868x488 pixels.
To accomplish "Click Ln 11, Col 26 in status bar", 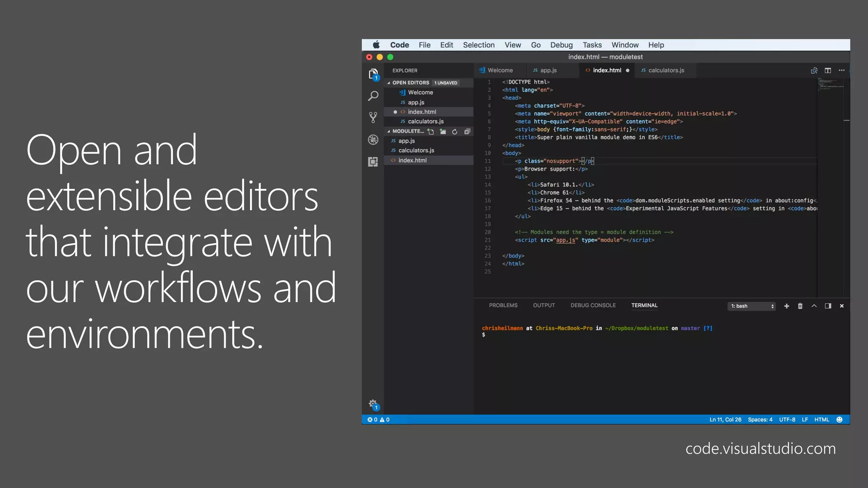I will click(x=725, y=419).
